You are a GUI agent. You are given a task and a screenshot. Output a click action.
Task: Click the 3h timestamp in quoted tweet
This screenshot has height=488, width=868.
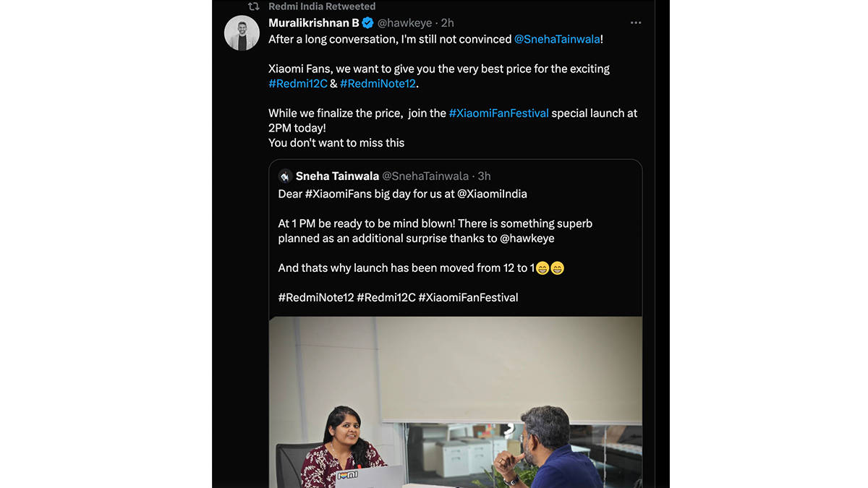coord(484,176)
